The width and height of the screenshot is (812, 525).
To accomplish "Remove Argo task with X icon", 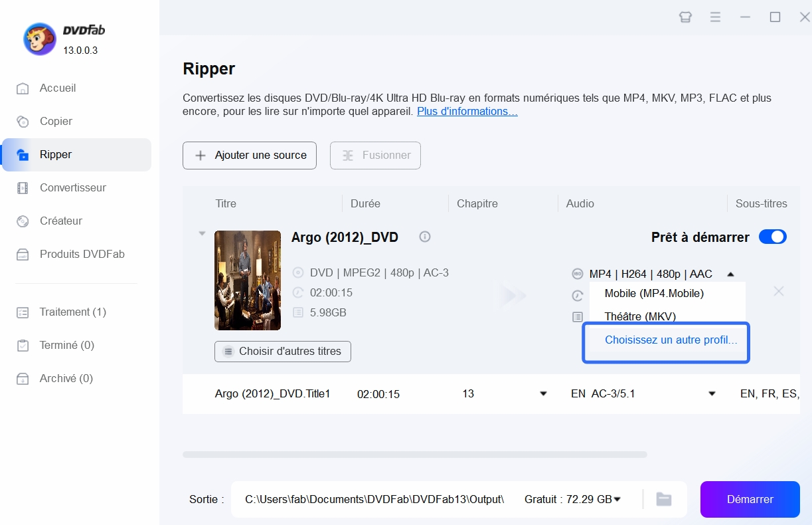I will [779, 291].
